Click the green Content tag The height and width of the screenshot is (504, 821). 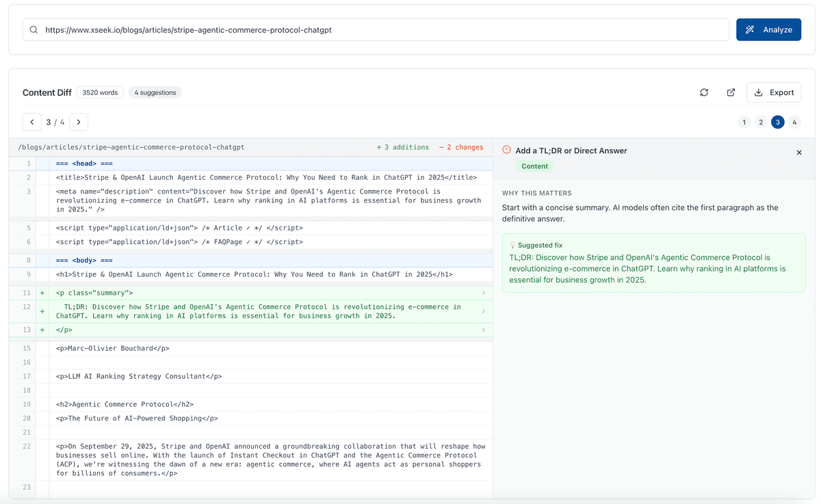(x=534, y=166)
